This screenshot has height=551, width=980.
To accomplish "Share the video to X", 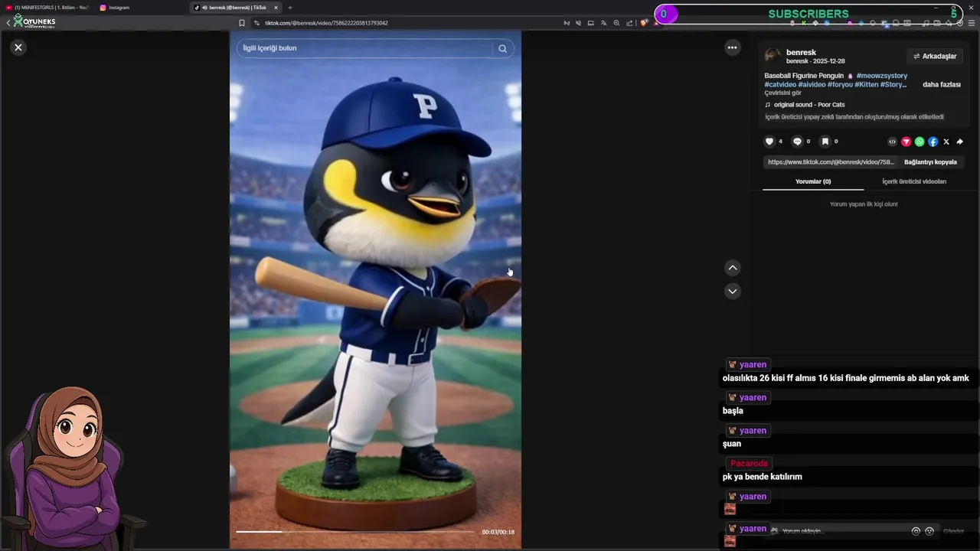I will click(x=946, y=142).
